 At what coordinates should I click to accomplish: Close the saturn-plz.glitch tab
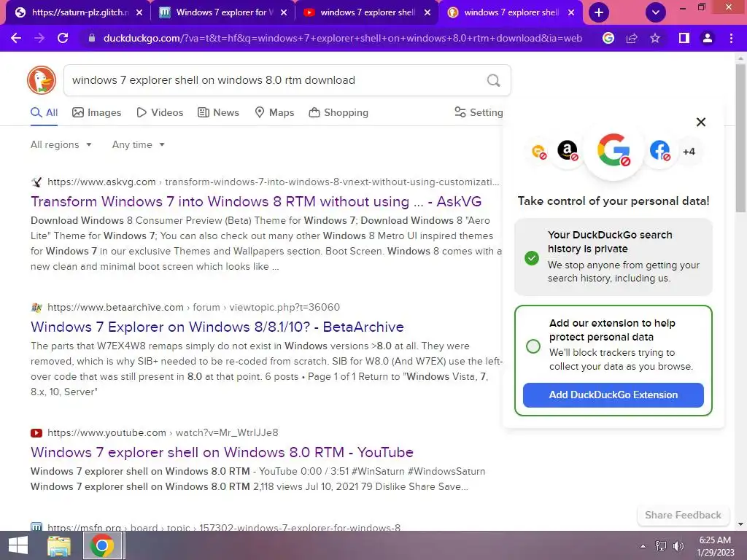pos(139,13)
